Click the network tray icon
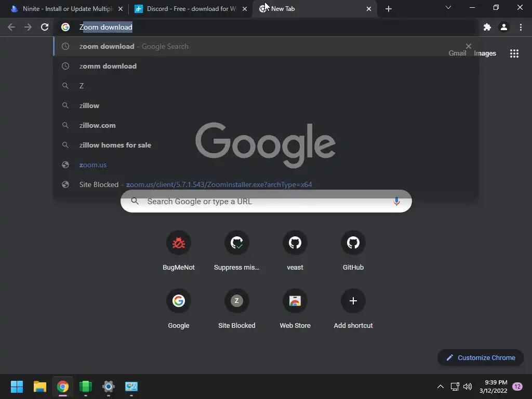The image size is (532, 399). 455,387
